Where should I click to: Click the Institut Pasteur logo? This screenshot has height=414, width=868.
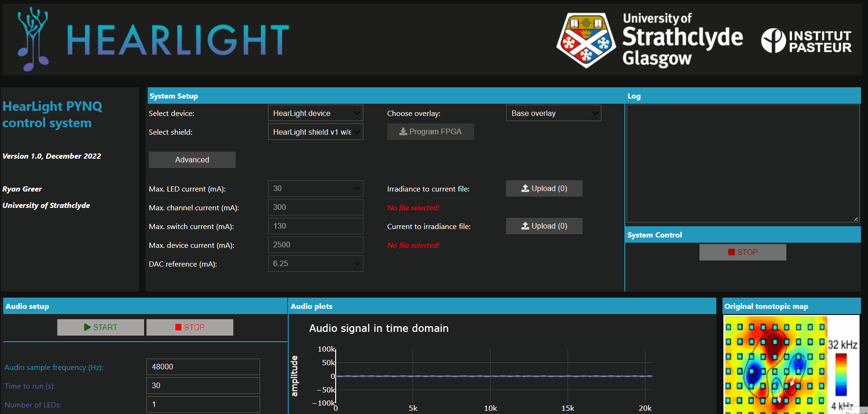(806, 41)
